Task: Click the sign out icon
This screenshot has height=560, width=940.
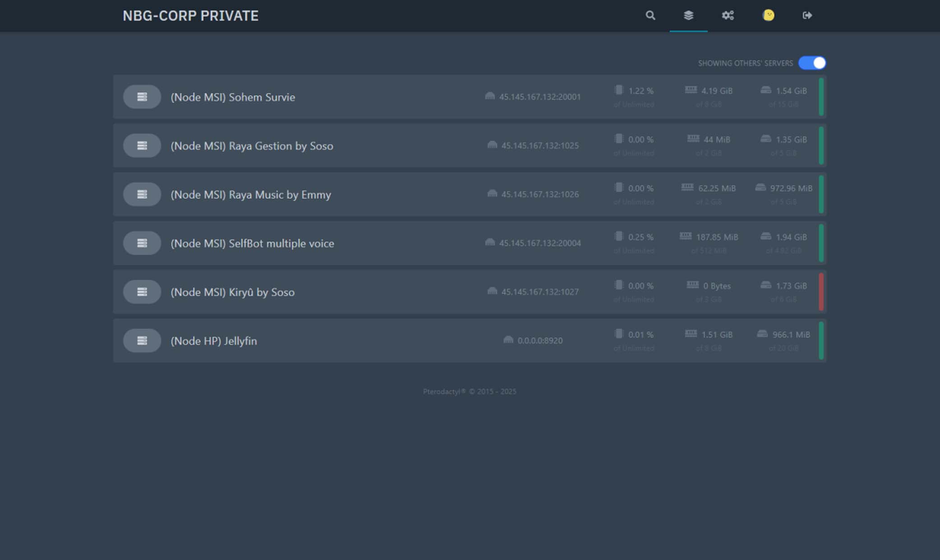Action: coord(807,15)
